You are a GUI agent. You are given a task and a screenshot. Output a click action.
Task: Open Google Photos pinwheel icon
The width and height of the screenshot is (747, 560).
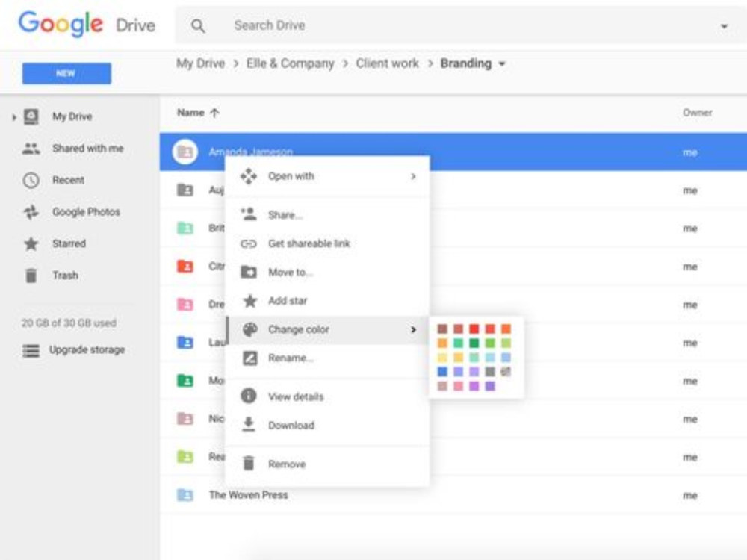pyautogui.click(x=31, y=212)
